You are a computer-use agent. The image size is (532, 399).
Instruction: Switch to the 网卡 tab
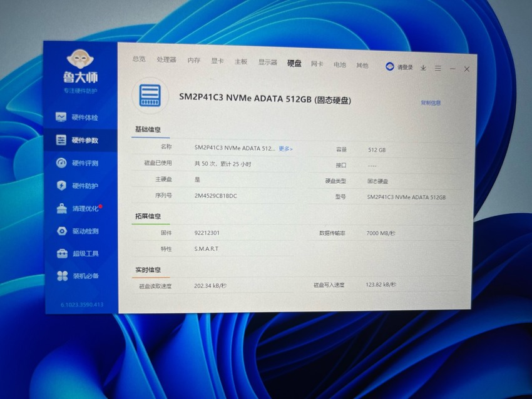(317, 64)
